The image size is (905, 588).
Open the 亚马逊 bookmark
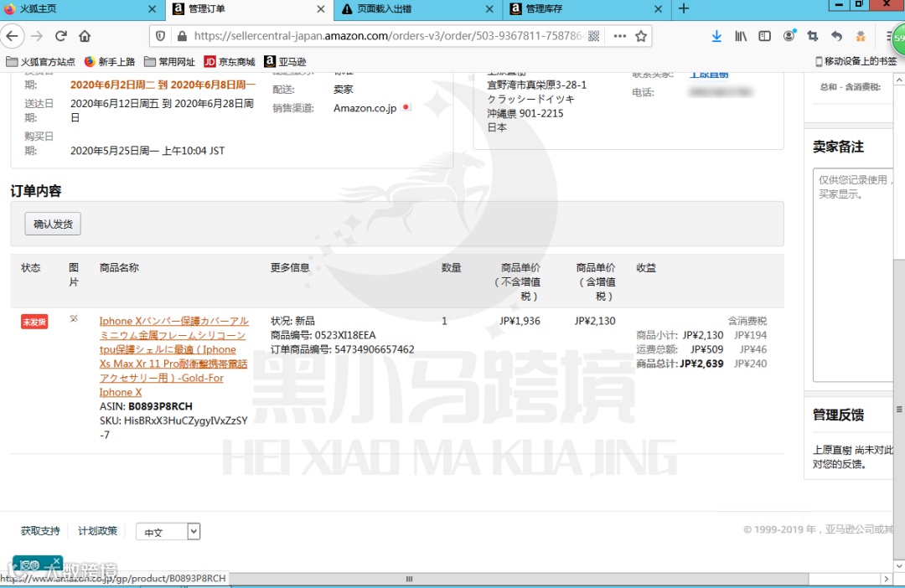tap(285, 62)
